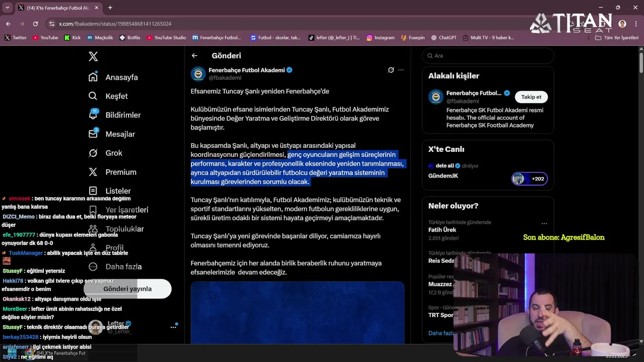Open Futbol - skorlar bookmark

coord(276,38)
